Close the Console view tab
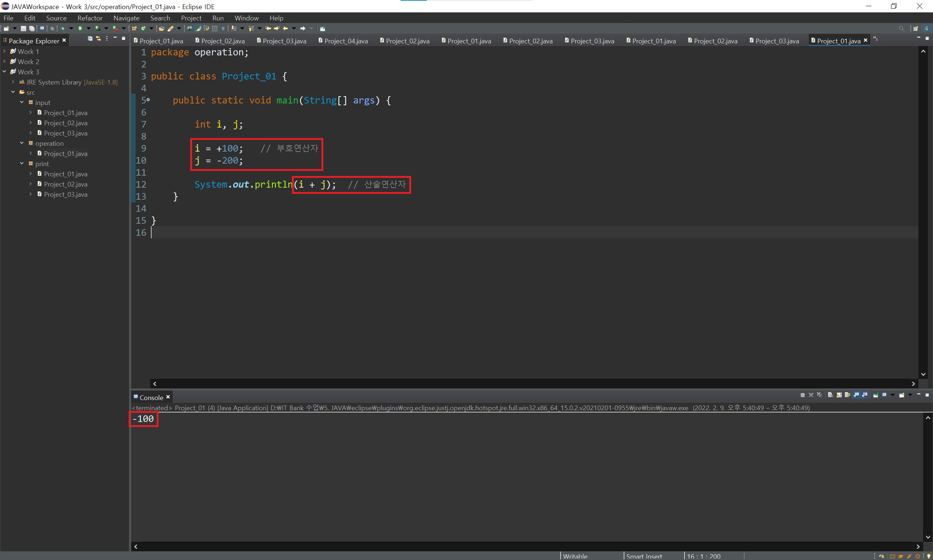 168,397
